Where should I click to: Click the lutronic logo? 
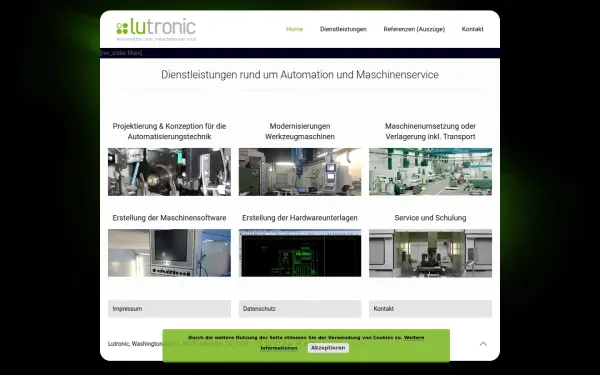pyautogui.click(x=156, y=29)
